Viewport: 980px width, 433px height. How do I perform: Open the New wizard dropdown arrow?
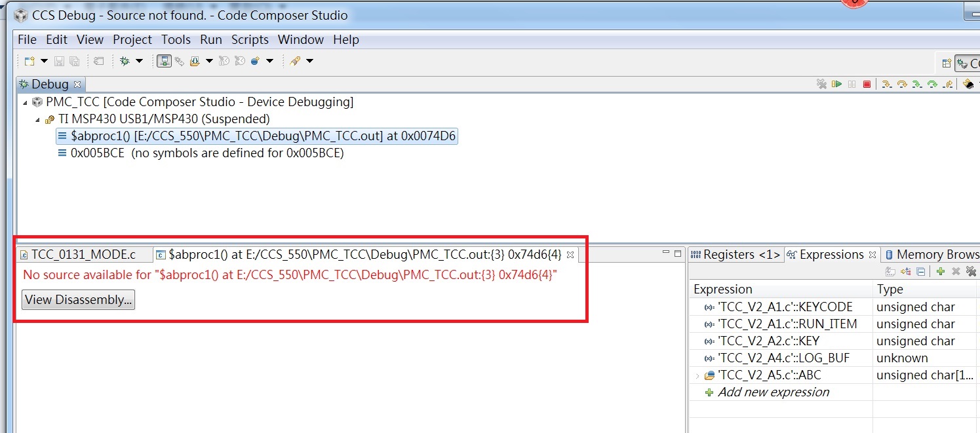[44, 61]
